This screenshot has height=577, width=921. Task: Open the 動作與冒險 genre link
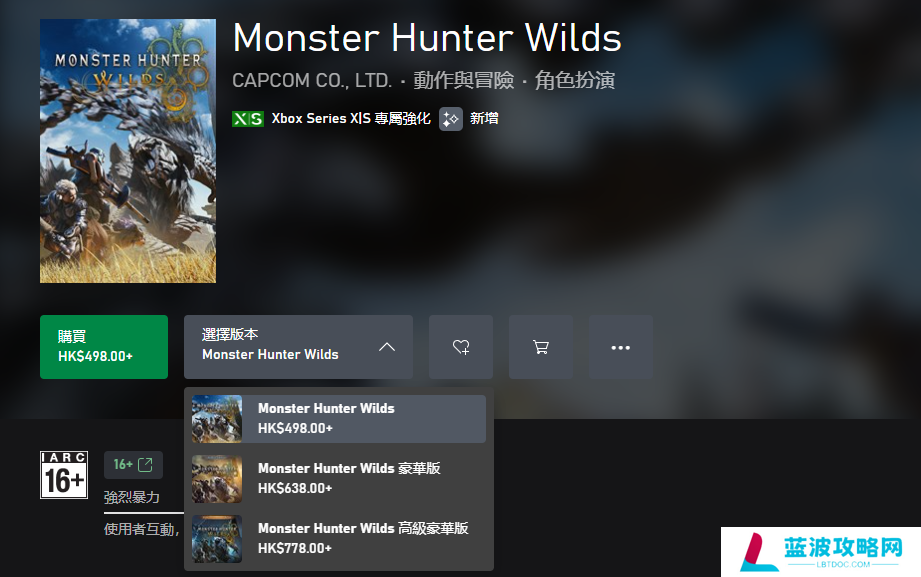click(463, 80)
